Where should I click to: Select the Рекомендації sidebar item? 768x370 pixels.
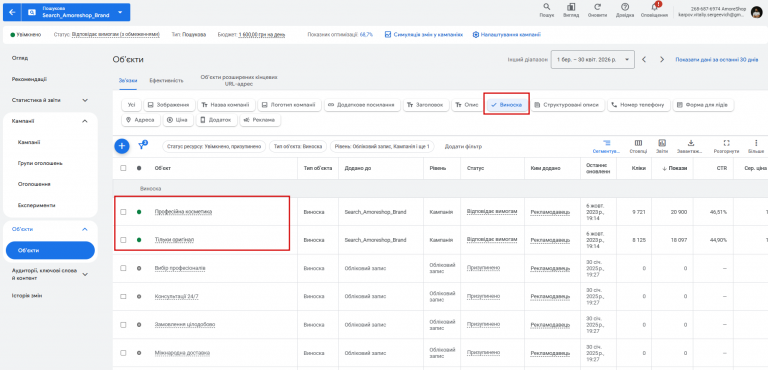tap(29, 79)
